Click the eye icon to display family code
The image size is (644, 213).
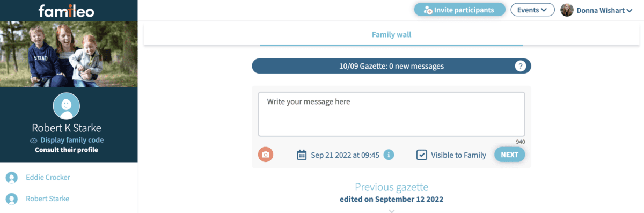tap(33, 140)
